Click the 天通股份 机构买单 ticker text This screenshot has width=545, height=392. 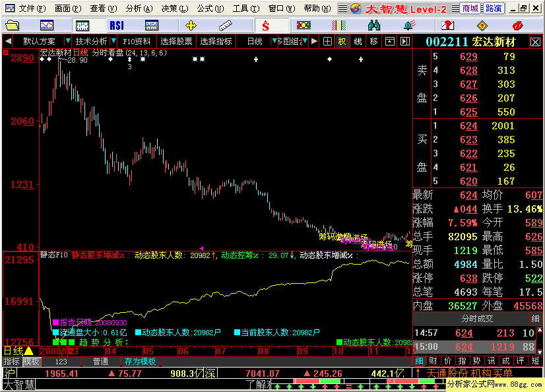click(x=469, y=374)
